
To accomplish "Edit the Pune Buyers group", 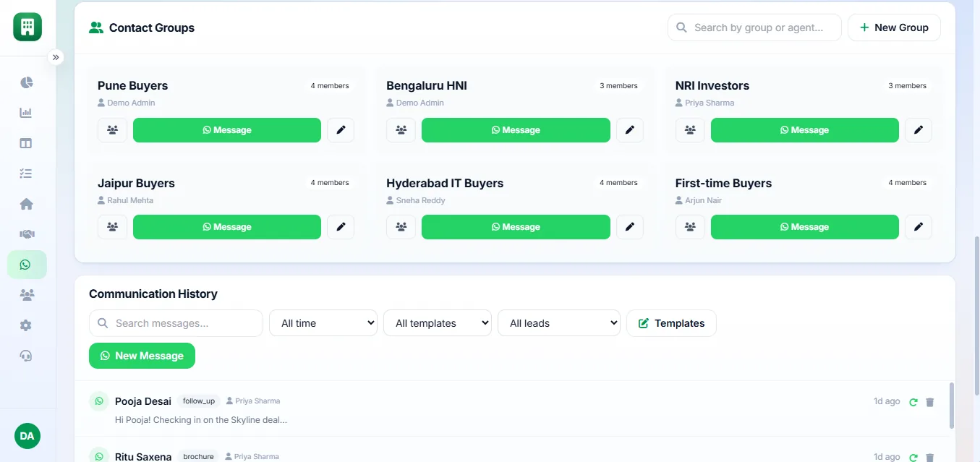I will 341,130.
